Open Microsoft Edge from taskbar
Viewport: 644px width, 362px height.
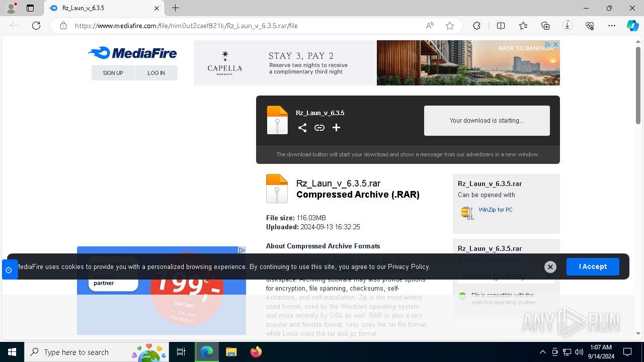point(207,352)
